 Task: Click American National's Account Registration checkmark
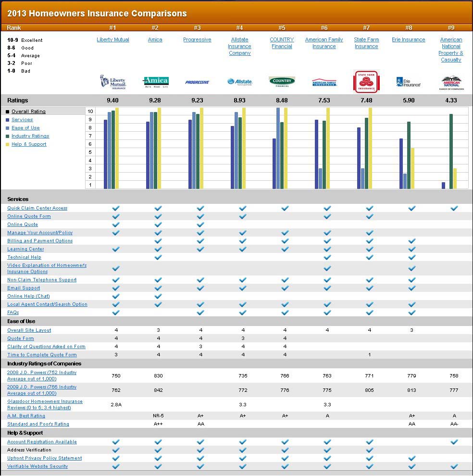click(x=454, y=442)
